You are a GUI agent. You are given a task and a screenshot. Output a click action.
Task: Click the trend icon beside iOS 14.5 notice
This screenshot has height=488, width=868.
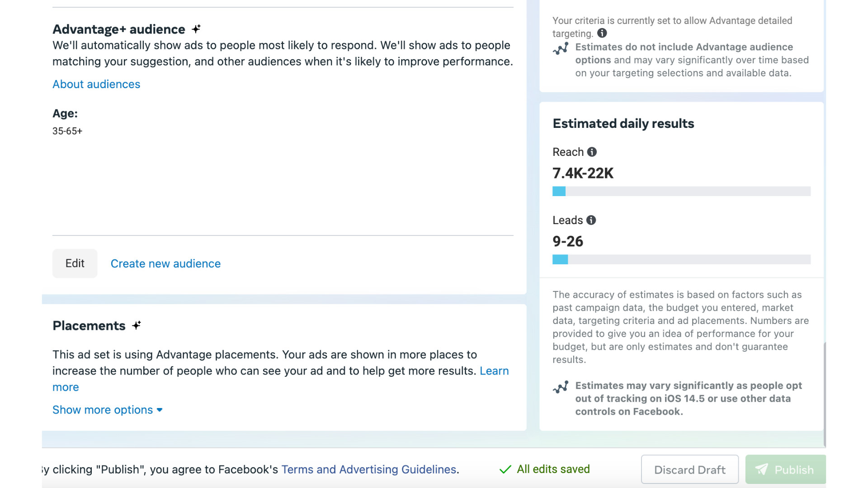pos(561,387)
